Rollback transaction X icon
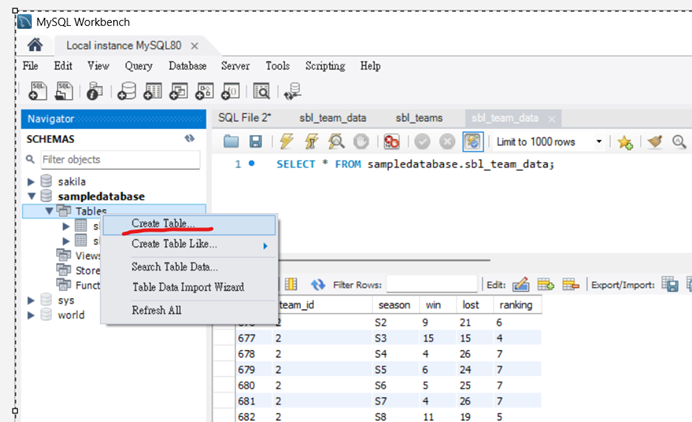The height and width of the screenshot is (422, 692). 447,142
